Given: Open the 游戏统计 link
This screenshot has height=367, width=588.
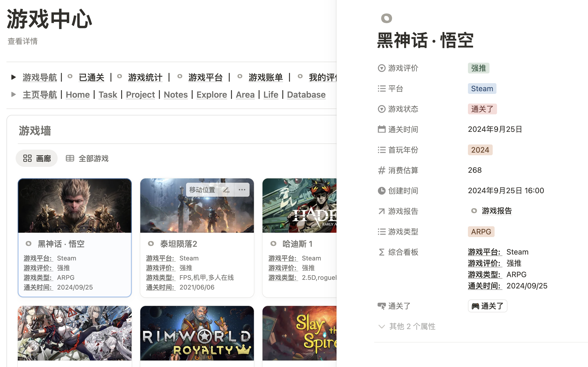Looking at the screenshot, I should (145, 77).
